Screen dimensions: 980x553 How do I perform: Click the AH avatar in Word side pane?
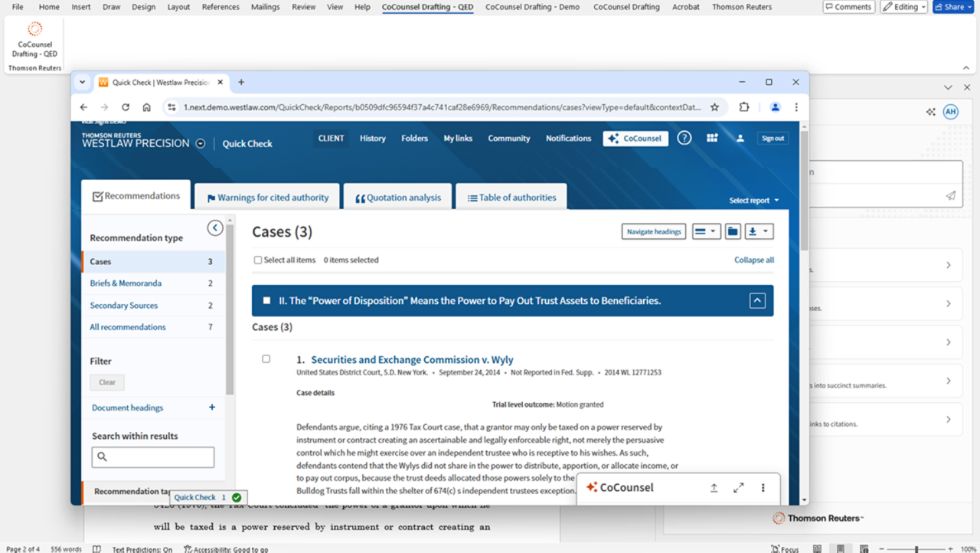tap(950, 112)
